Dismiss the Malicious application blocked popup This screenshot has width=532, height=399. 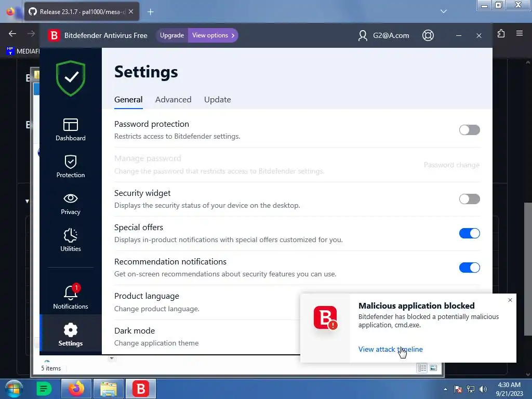tap(510, 300)
